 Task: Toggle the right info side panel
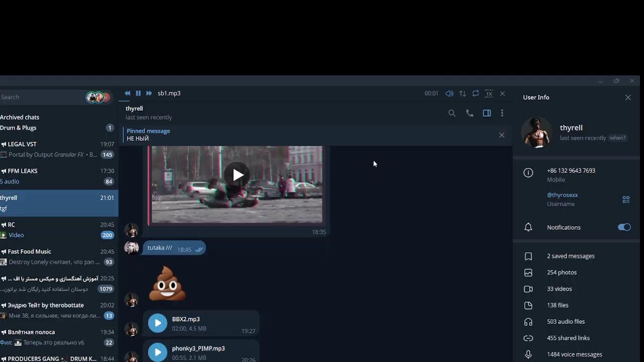(x=487, y=113)
